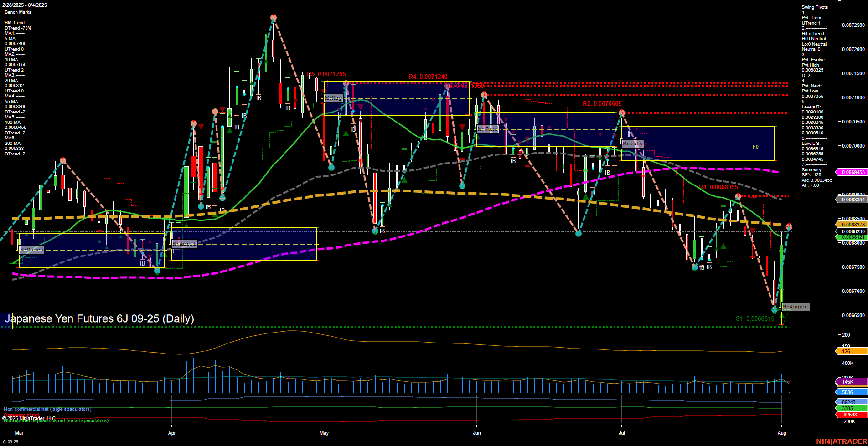Click the Swing Pivots heading

tap(815, 7)
